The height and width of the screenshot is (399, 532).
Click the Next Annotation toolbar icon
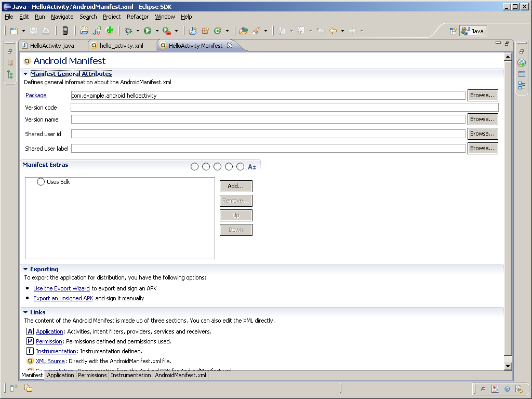click(282, 31)
